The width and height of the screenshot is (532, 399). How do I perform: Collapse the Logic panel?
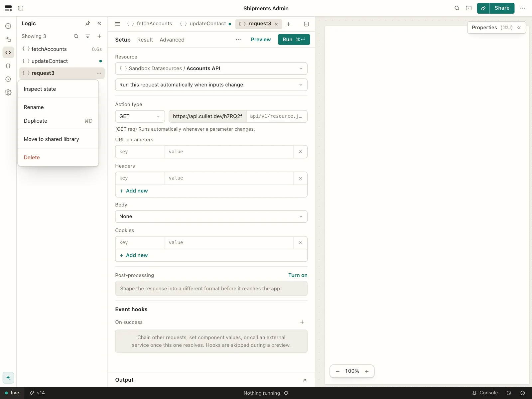(x=99, y=23)
